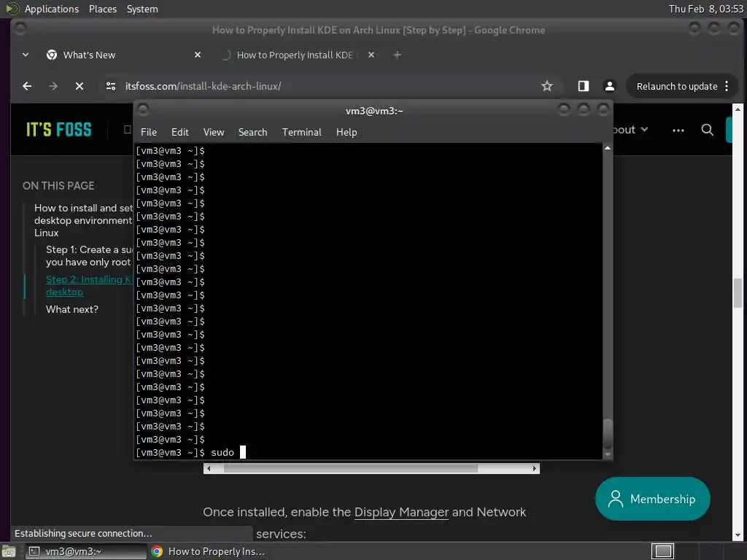Open the site's more options ellipsis
Screen dimensions: 747x560
[x=678, y=130]
